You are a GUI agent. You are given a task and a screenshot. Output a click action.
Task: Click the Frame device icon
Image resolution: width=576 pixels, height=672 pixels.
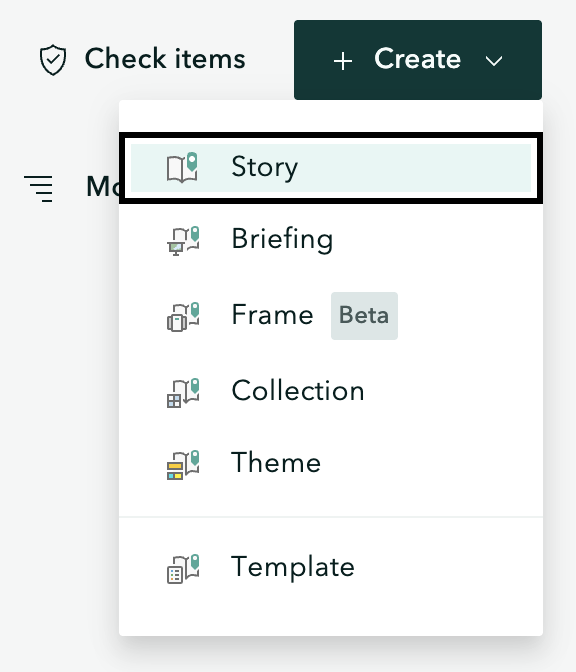[x=183, y=317]
